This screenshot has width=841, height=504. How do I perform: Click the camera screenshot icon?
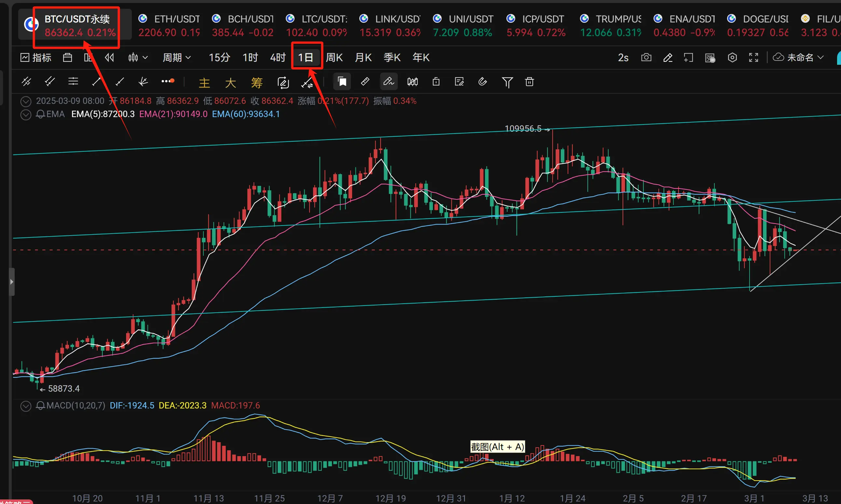pyautogui.click(x=646, y=57)
